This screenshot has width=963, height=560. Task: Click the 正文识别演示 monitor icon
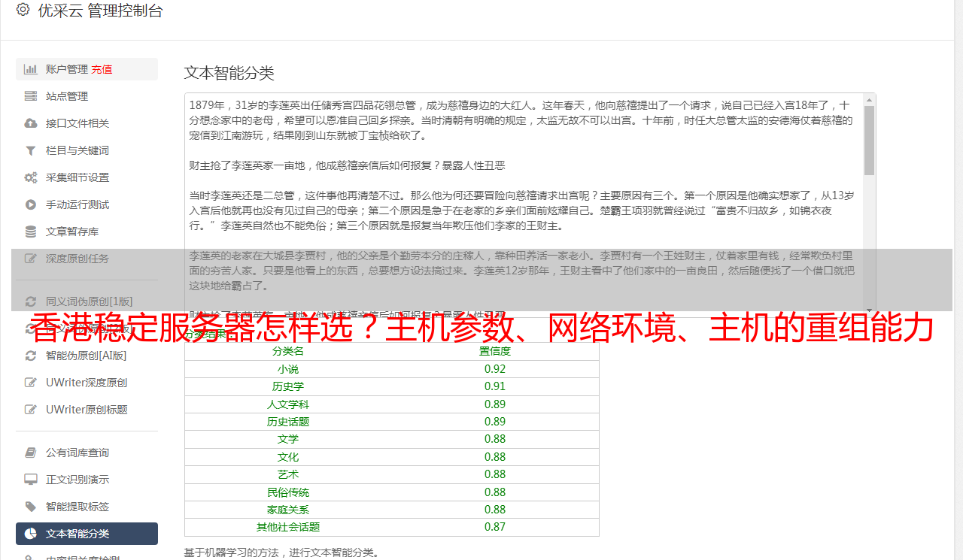31,480
